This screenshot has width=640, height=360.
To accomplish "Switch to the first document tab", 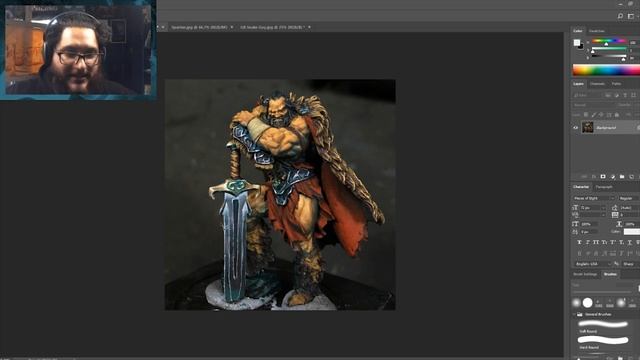I will click(x=199, y=27).
